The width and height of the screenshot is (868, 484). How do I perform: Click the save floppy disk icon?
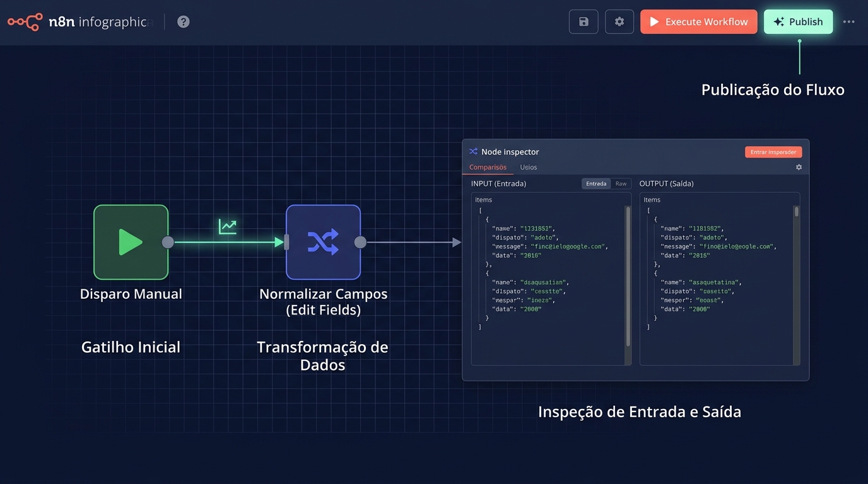(x=584, y=21)
